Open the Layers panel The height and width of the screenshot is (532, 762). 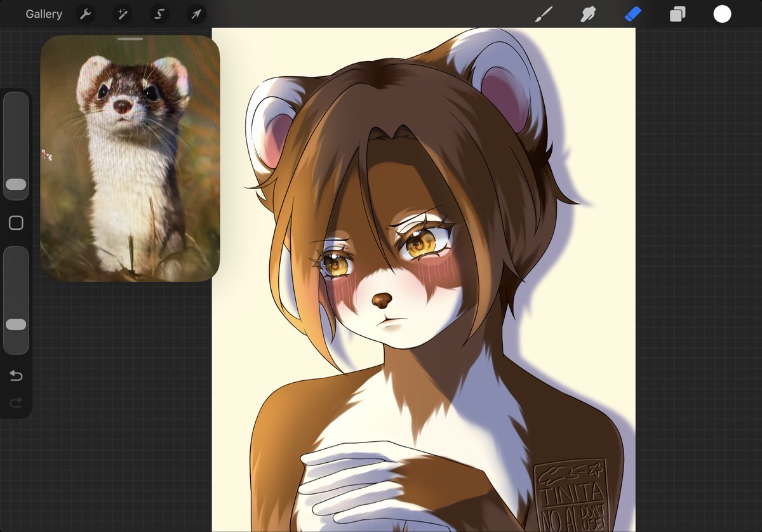tap(678, 14)
